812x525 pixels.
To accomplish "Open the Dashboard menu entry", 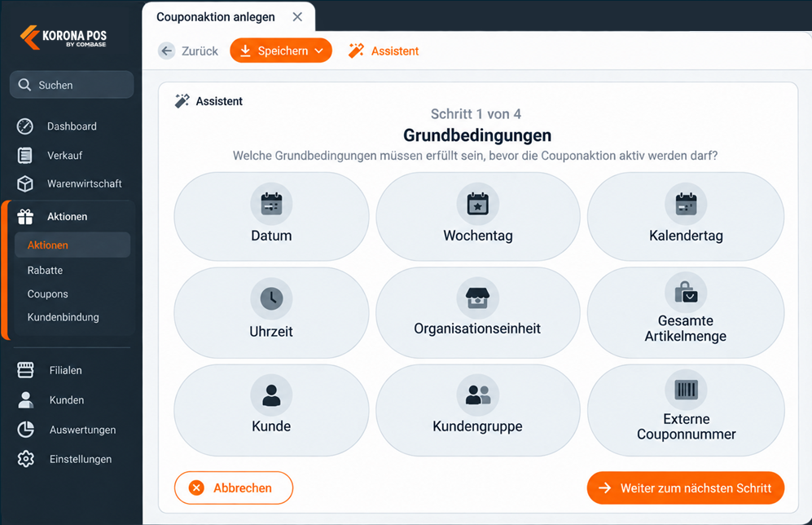I will coord(72,126).
